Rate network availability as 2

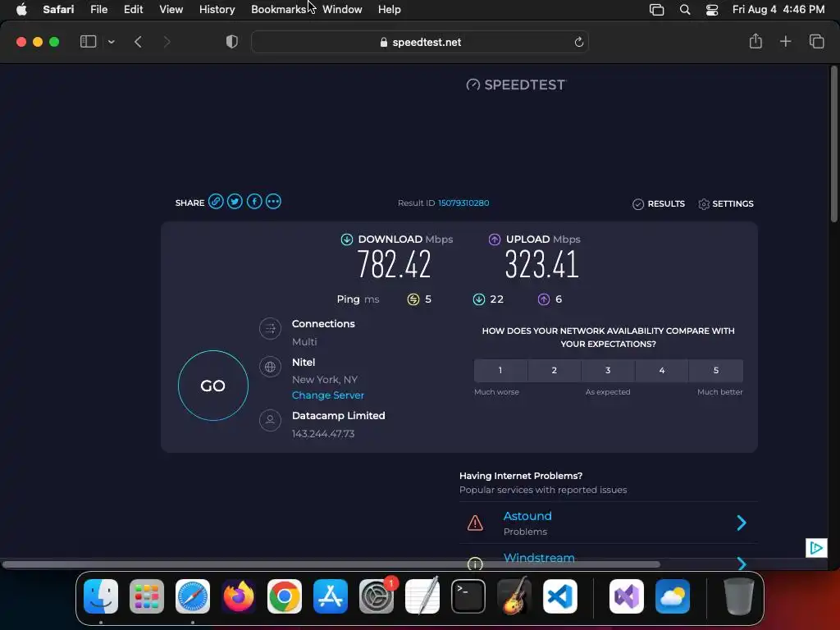pos(555,370)
